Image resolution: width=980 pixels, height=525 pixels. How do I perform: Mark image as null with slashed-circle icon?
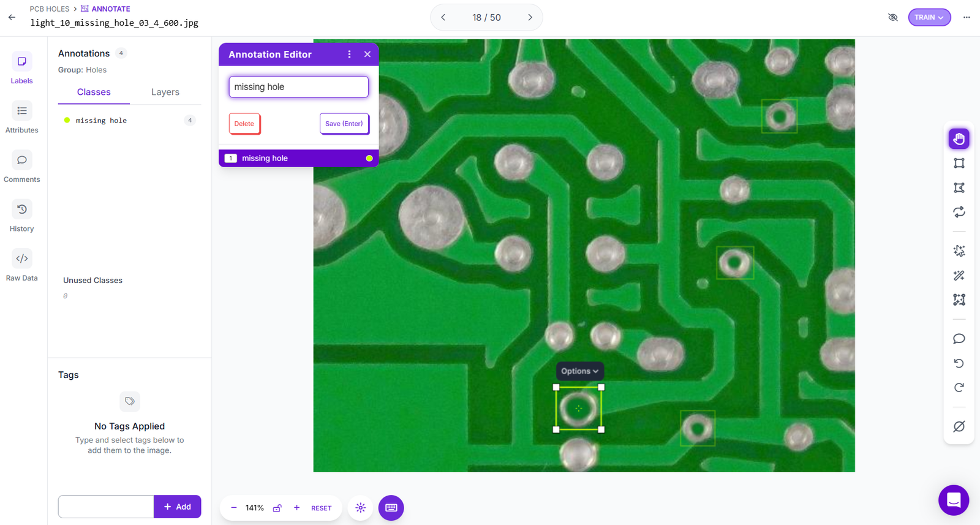point(959,426)
